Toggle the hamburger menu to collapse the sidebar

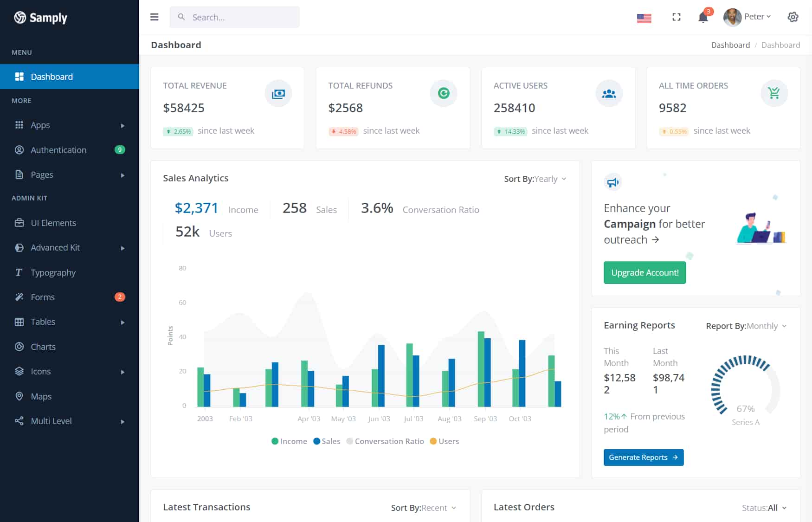point(154,17)
